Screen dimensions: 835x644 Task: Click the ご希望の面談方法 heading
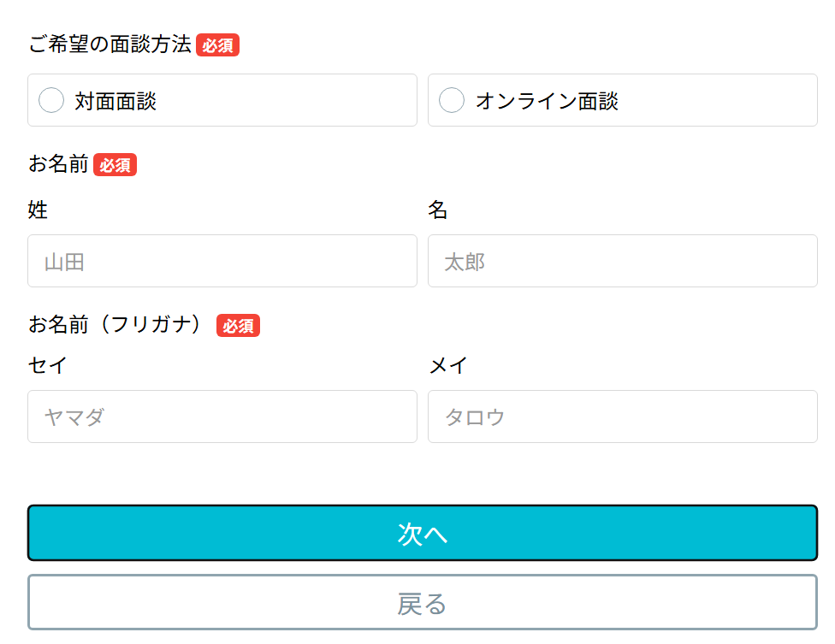pos(110,44)
